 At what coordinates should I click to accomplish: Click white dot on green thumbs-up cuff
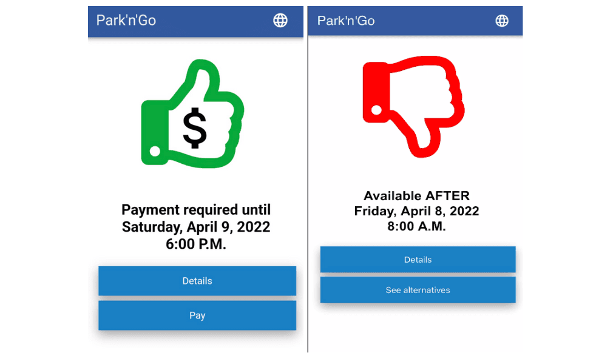(x=155, y=151)
